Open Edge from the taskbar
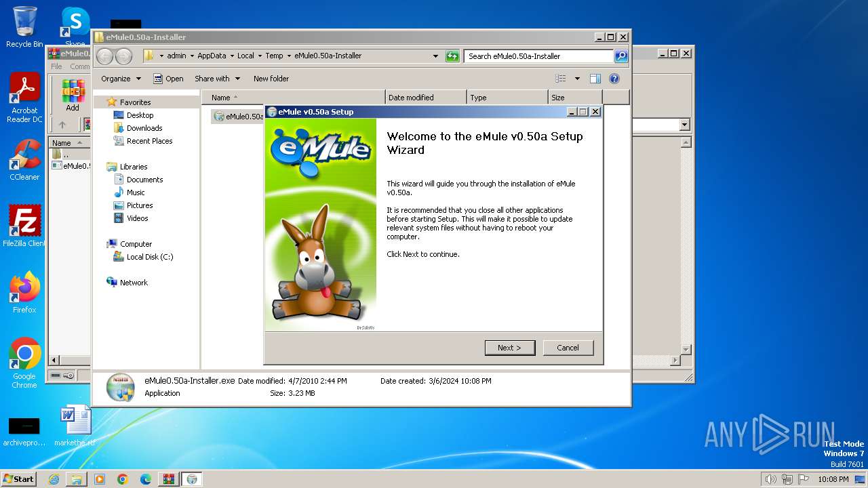The image size is (868, 488). pos(146,479)
